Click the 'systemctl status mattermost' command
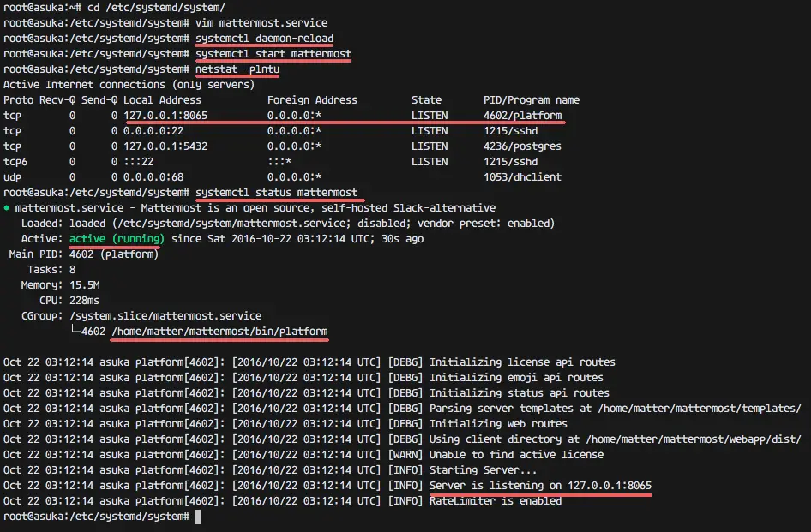 coord(276,193)
